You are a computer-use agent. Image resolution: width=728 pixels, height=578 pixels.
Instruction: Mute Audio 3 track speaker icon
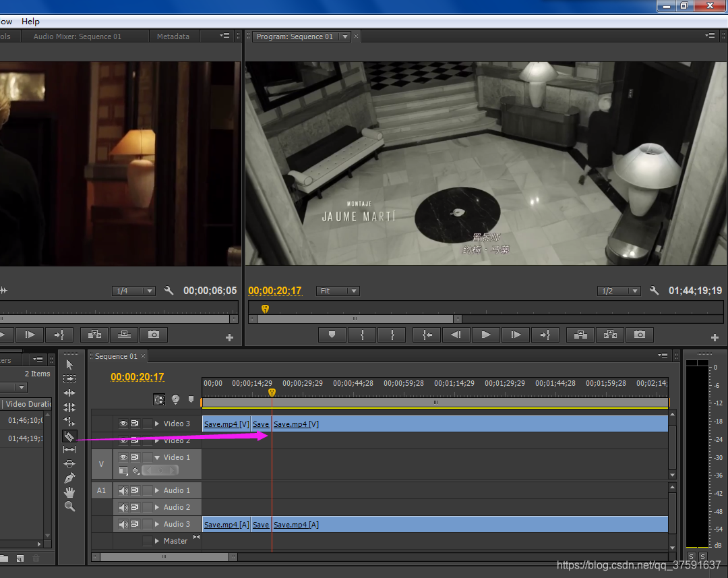coord(123,524)
